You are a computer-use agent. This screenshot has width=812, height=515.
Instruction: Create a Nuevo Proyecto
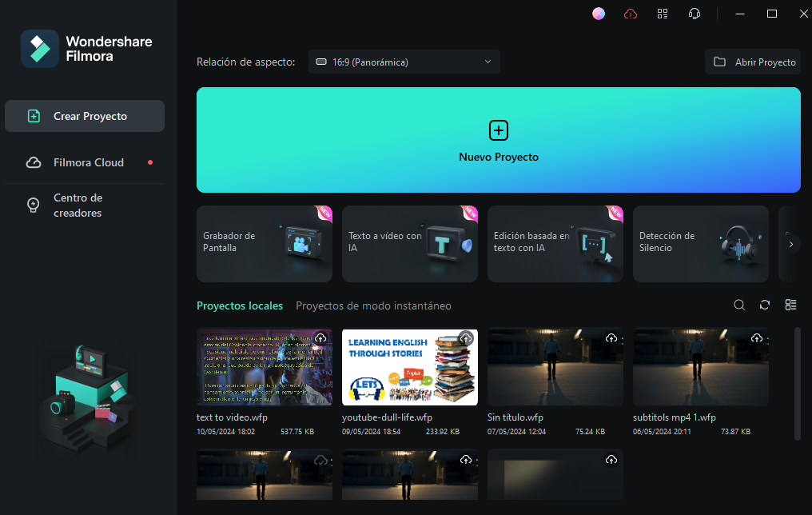pos(499,140)
